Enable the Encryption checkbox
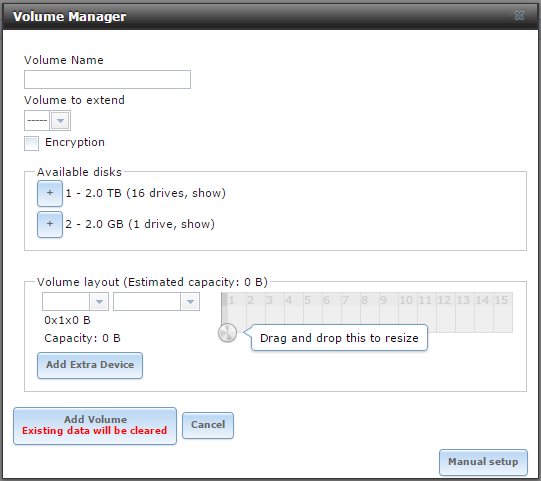541x481 pixels. (x=31, y=143)
